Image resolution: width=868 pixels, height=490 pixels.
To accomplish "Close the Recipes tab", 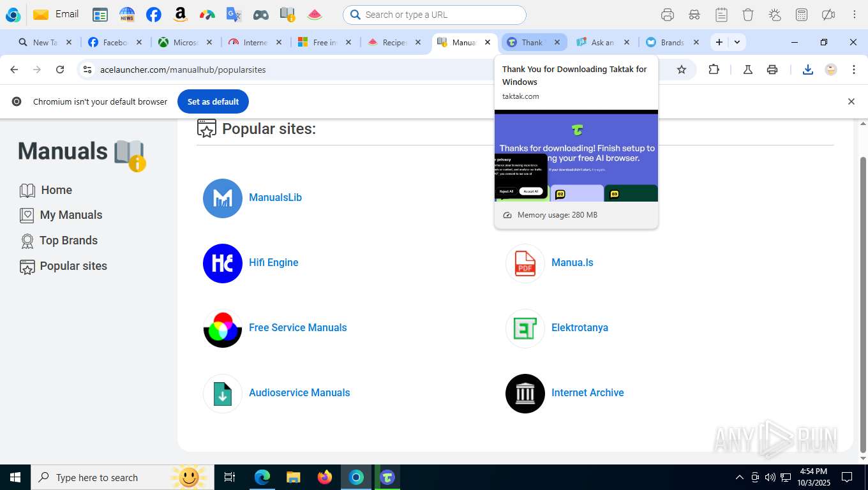I will tap(418, 42).
